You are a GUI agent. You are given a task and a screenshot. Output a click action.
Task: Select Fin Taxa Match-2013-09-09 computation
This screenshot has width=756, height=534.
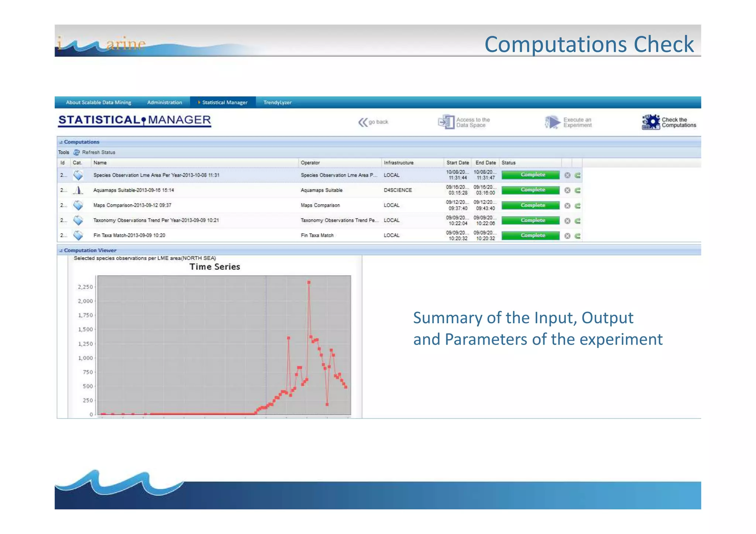click(129, 235)
